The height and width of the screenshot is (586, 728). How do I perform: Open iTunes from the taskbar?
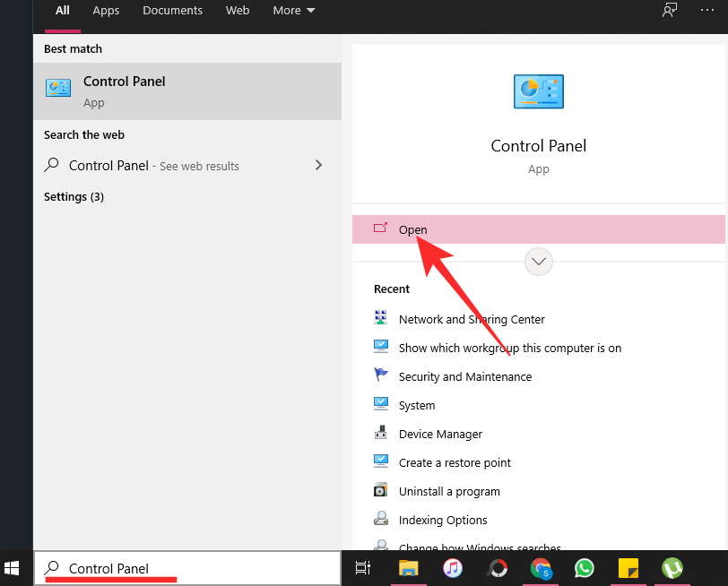point(452,567)
